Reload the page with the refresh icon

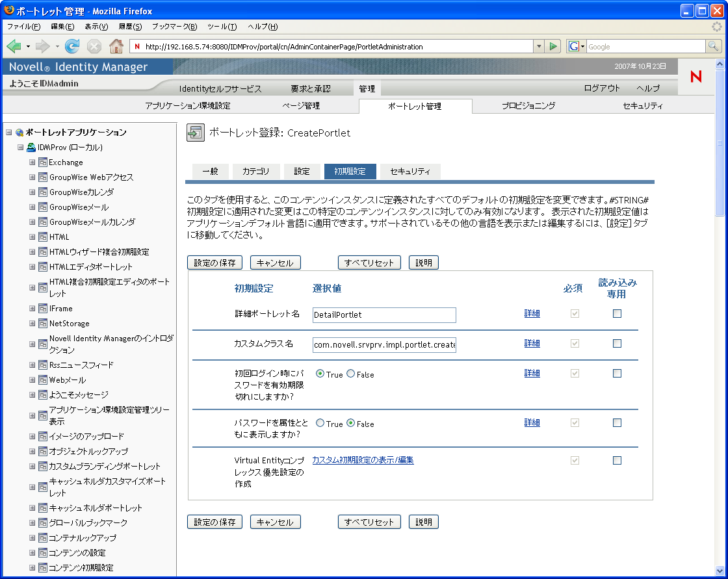(72, 46)
